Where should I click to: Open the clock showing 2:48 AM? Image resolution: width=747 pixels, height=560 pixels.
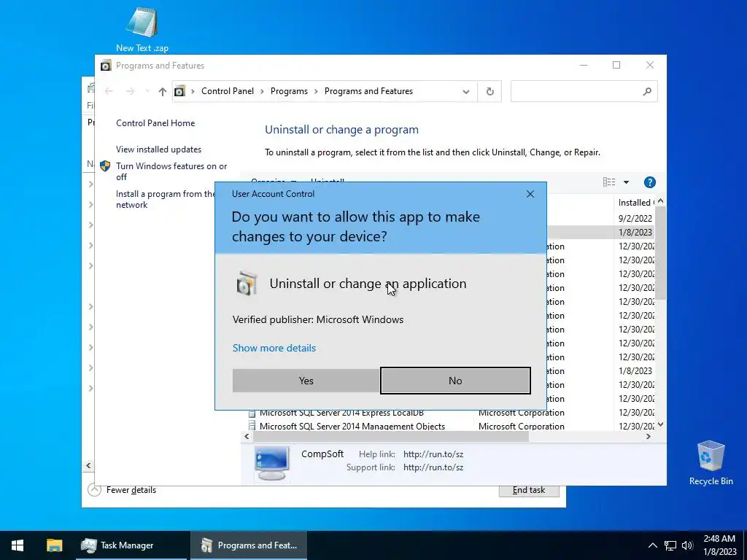(x=719, y=545)
